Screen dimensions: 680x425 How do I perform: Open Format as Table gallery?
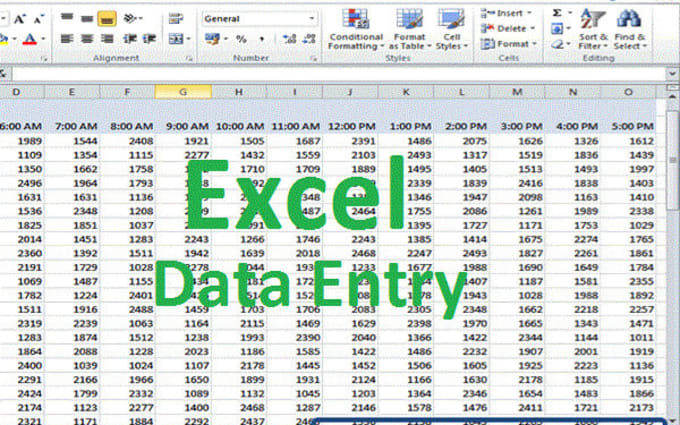409,29
